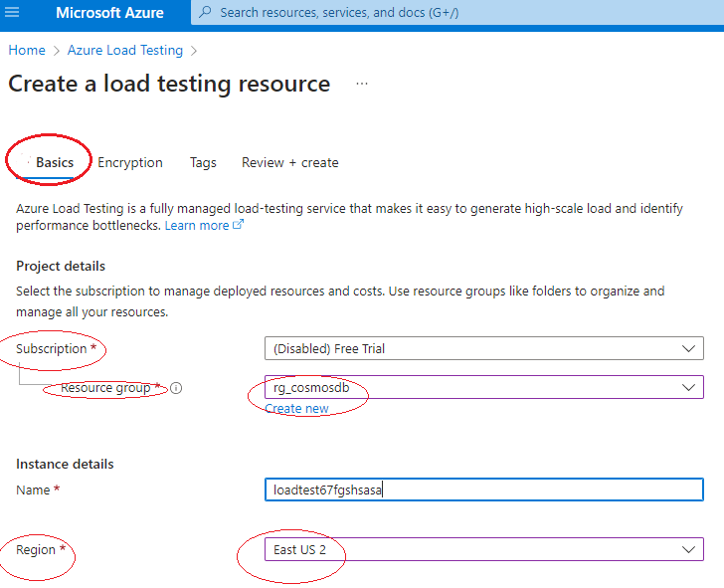Expand the Region dropdown showing East US 2
The image size is (724, 588).
pos(483,549)
